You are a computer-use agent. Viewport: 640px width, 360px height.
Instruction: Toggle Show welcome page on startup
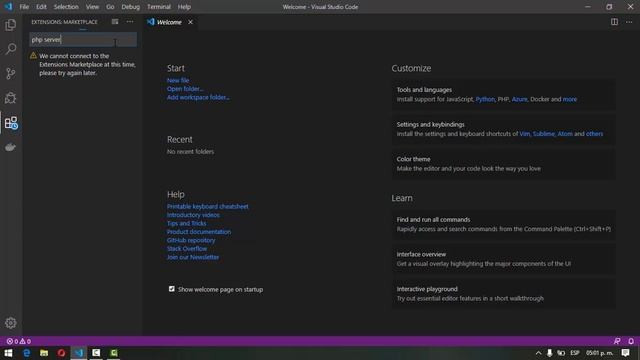pyautogui.click(x=172, y=289)
